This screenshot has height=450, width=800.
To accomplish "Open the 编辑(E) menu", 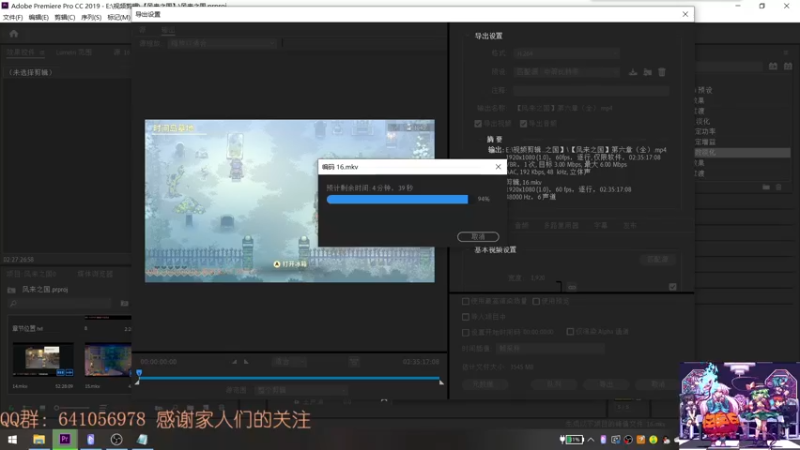I will pos(38,17).
